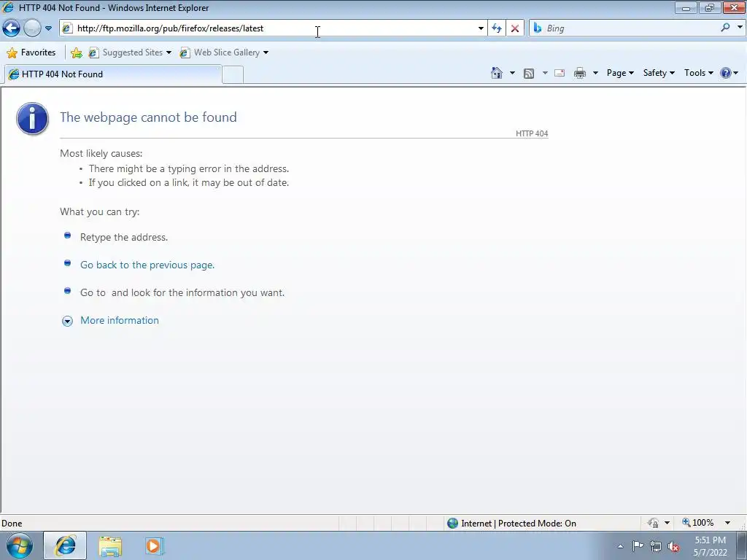
Task: Click the Refresh page icon
Action: 497,28
